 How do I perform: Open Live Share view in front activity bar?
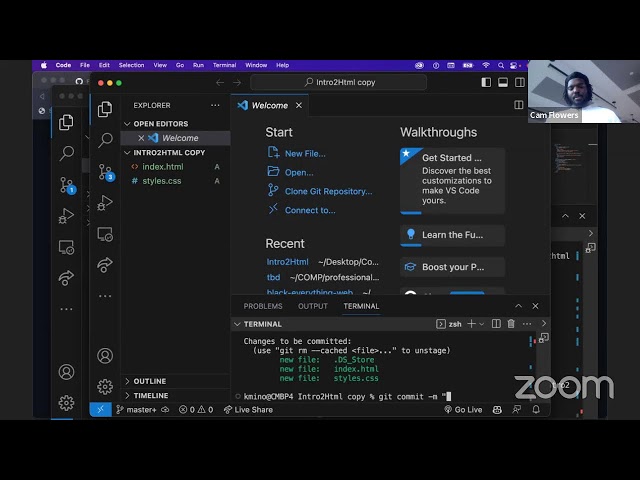pyautogui.click(x=105, y=264)
